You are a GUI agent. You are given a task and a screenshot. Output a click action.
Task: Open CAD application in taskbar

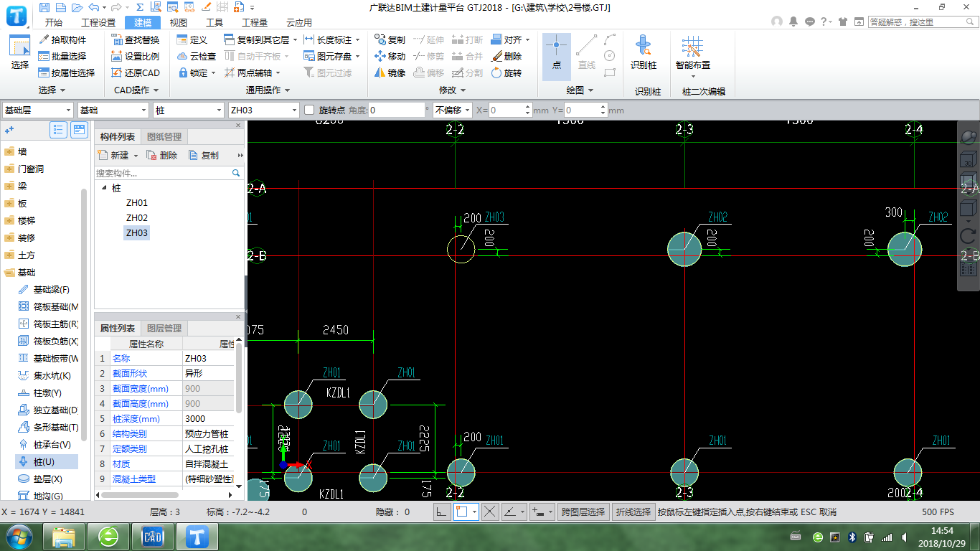click(x=154, y=537)
